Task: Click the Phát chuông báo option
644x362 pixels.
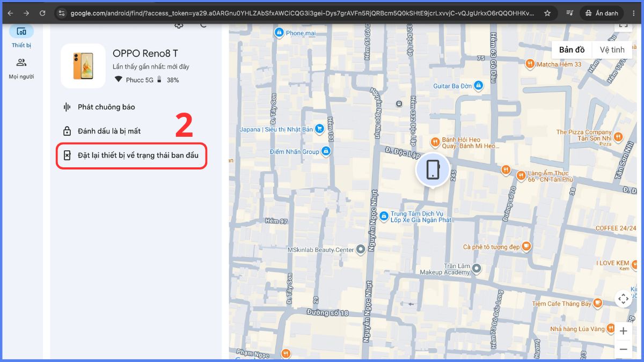Action: coord(100,107)
